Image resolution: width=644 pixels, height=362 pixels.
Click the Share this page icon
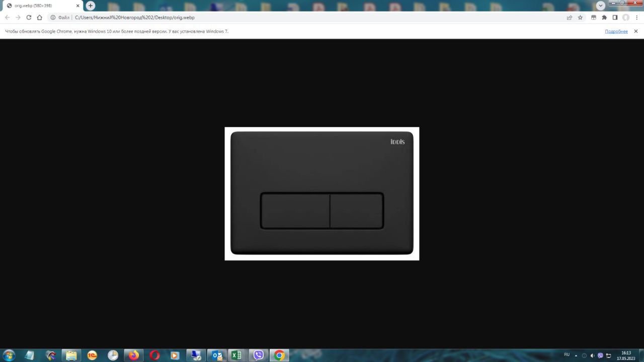pos(570,18)
